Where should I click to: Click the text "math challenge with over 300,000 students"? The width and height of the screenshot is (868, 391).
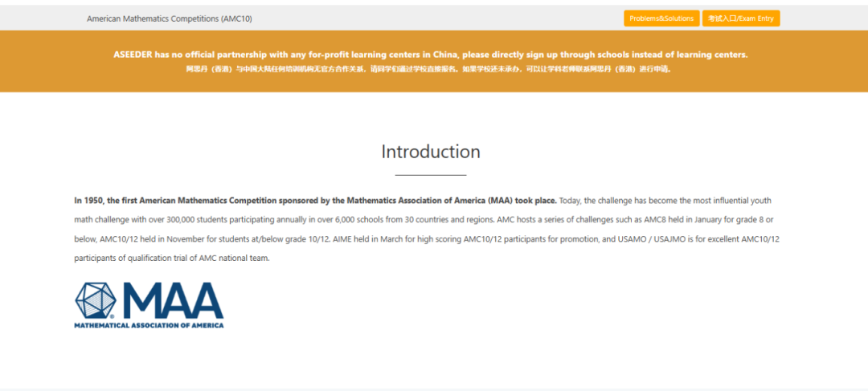(150, 219)
